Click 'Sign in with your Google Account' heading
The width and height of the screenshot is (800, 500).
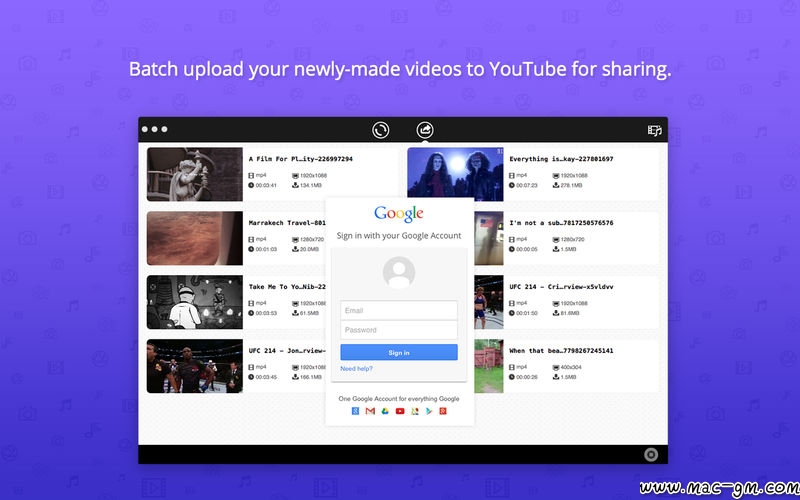399,236
